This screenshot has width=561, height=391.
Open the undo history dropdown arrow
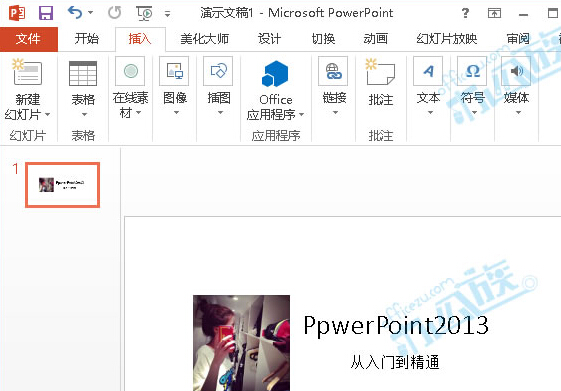click(x=91, y=13)
